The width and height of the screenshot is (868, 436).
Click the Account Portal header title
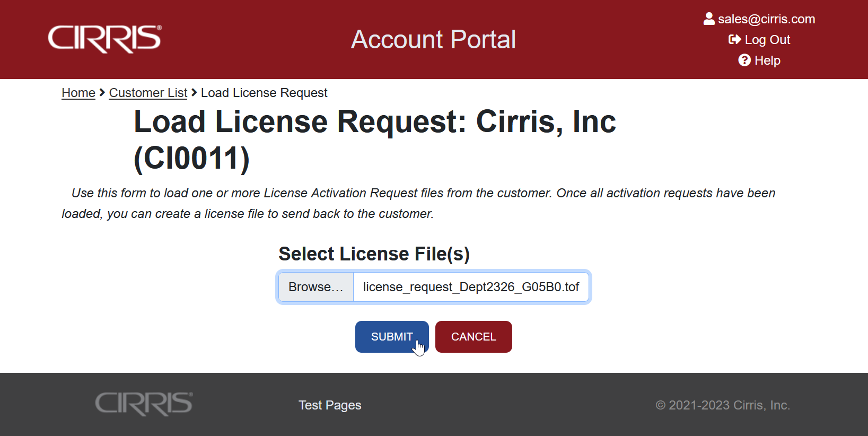tap(433, 39)
